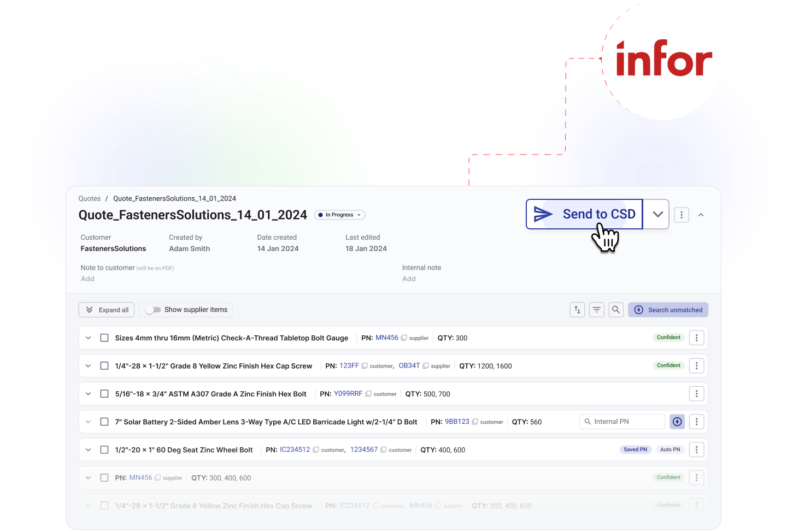Open the In Progress status dropdown
Viewport: 787px width, 532px height.
(340, 215)
